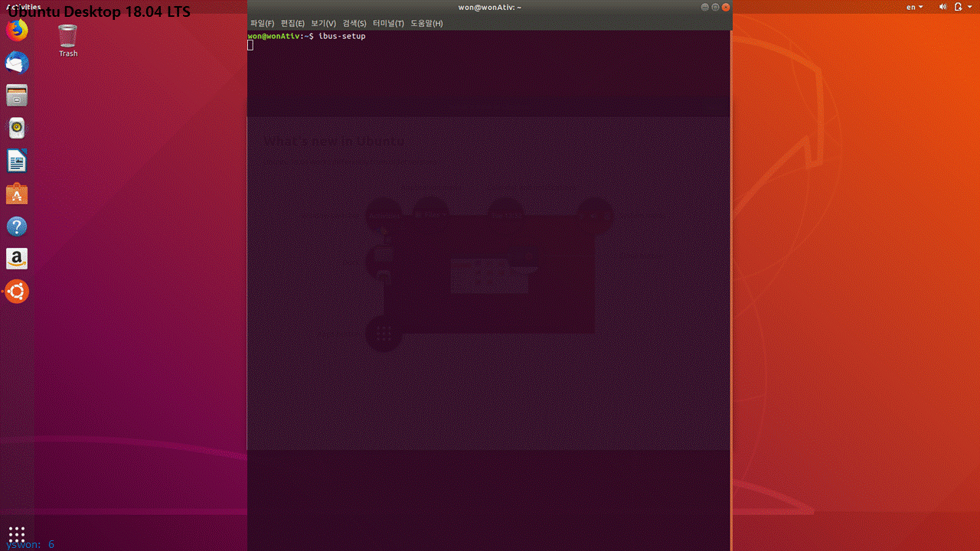The width and height of the screenshot is (980, 551).
Task: Open the 'en' input source dropdown
Action: (x=915, y=7)
